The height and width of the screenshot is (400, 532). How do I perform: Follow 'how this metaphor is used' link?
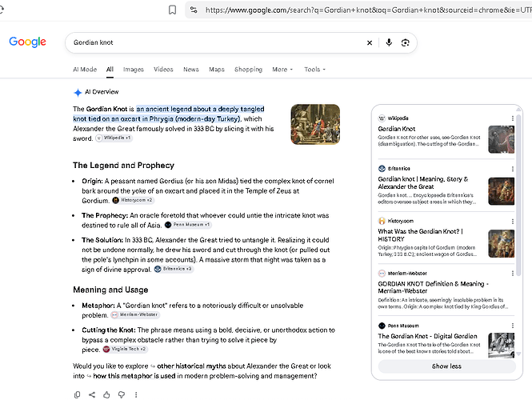134,376
